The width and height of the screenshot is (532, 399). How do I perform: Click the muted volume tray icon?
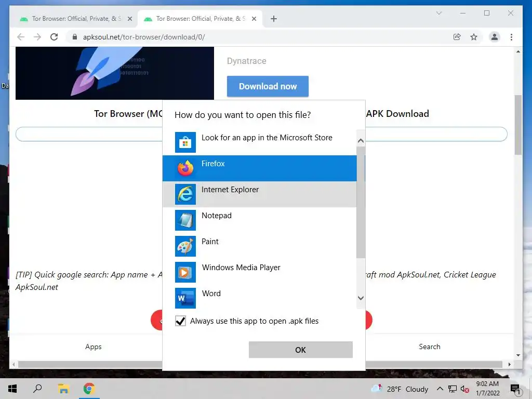[465, 389]
